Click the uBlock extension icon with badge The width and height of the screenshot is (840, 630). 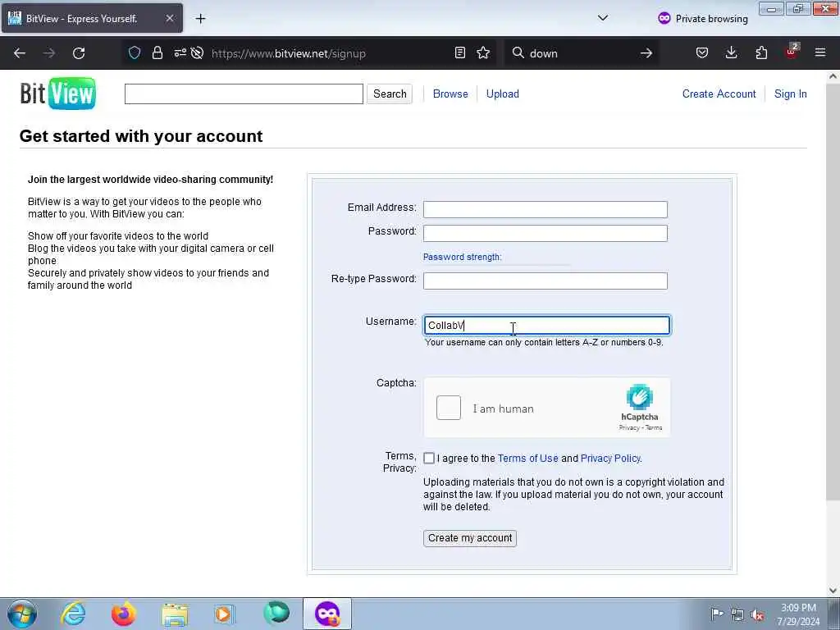(792, 52)
